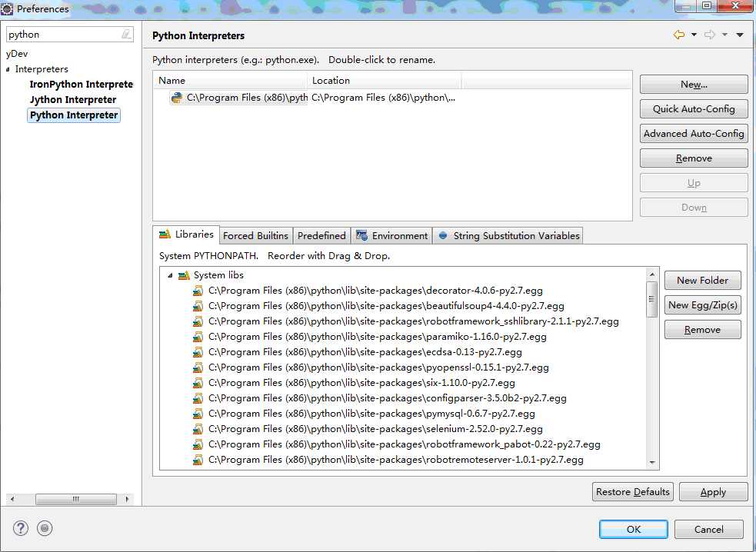This screenshot has width=756, height=552.
Task: Click the icon beside selenium-2.52.0 egg
Action: tap(198, 430)
